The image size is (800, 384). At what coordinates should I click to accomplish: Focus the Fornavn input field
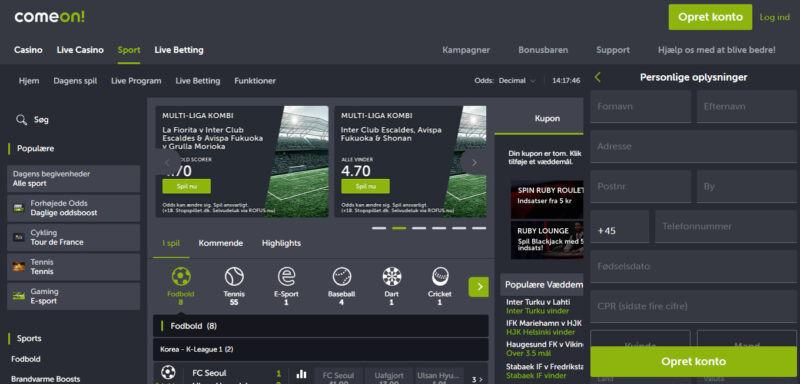640,107
